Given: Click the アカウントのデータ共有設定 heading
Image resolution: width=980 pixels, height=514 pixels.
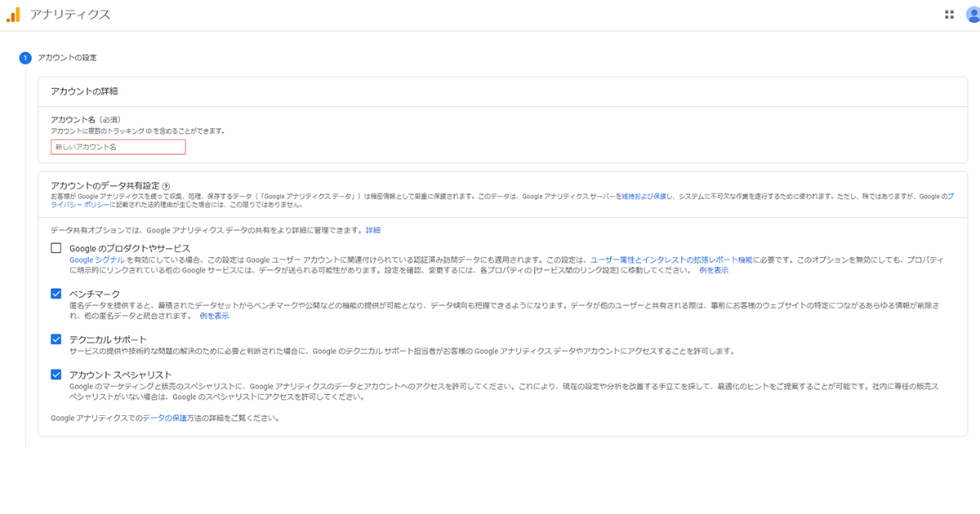Looking at the screenshot, I should (105, 186).
